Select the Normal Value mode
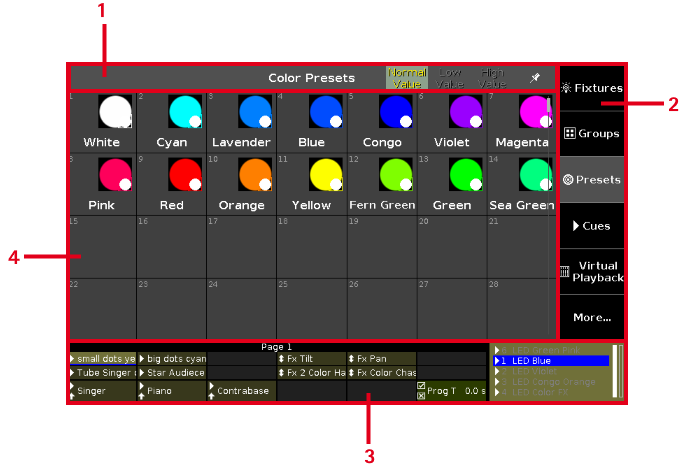 click(x=406, y=78)
